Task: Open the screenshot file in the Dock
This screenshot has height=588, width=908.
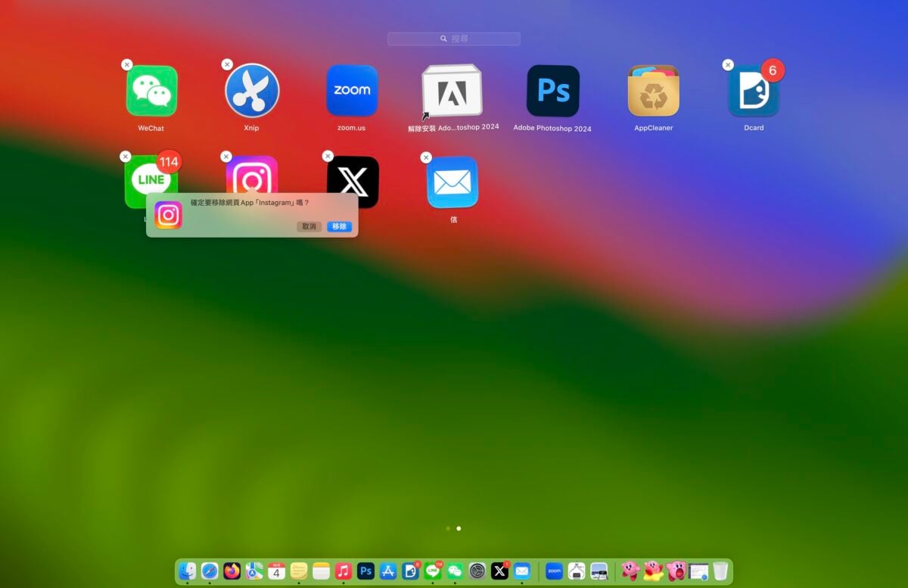Action: [698, 571]
